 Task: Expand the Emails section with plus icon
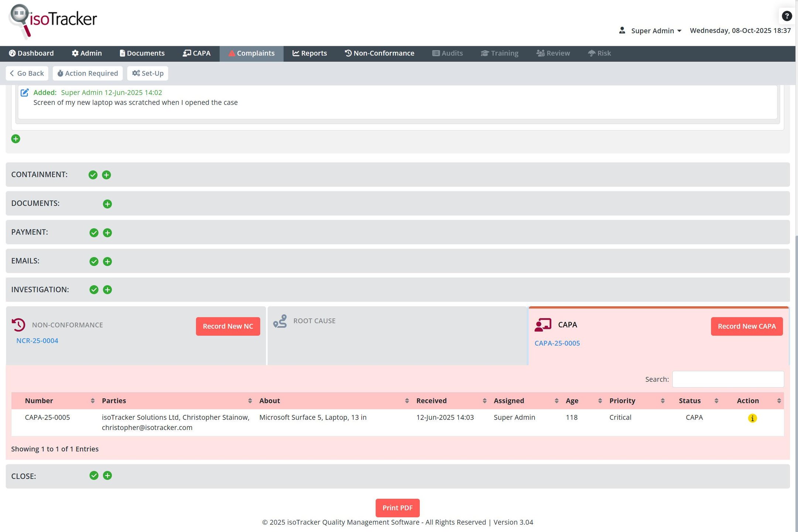click(107, 262)
